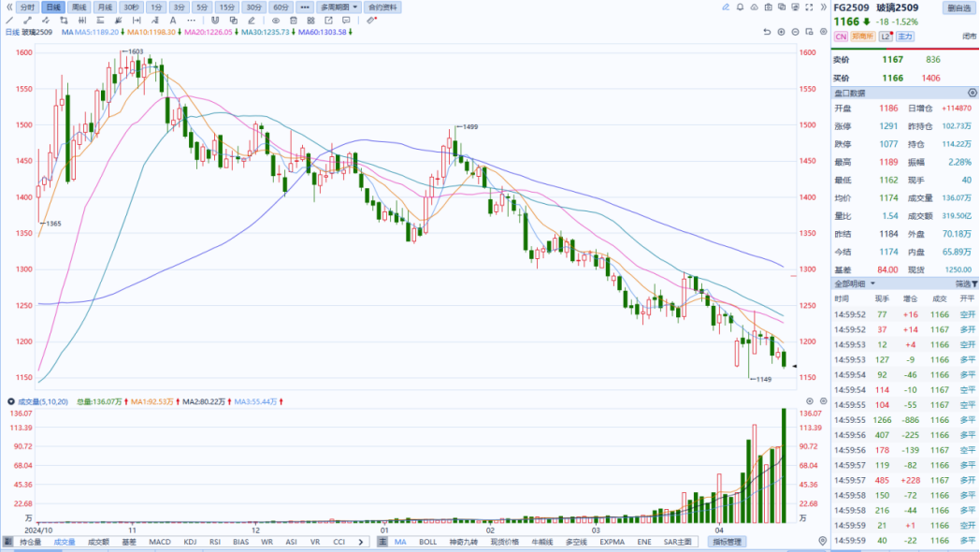Expand the 全部明细 dropdown
The image size is (980, 552).
click(x=855, y=283)
